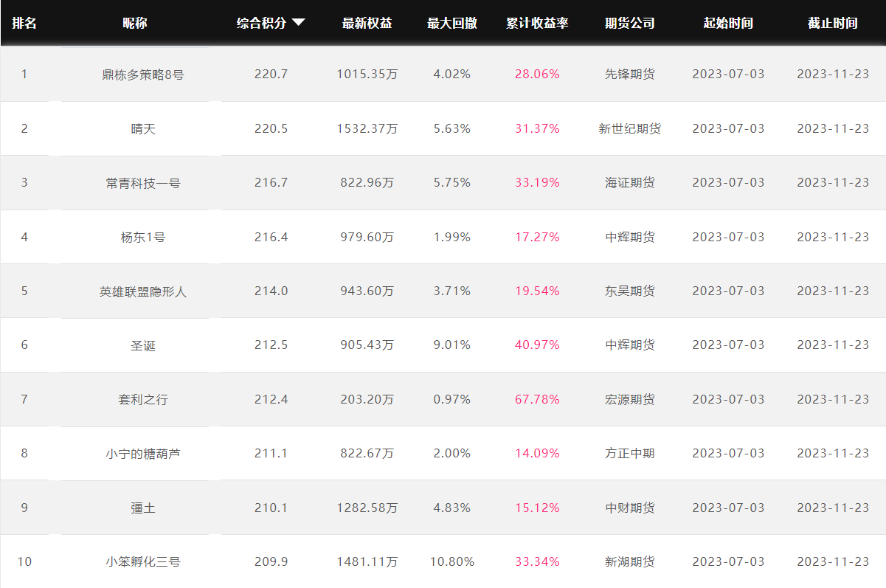The height and width of the screenshot is (588, 886).
Task: Open nickname 杨东1号
Action: 143,238
